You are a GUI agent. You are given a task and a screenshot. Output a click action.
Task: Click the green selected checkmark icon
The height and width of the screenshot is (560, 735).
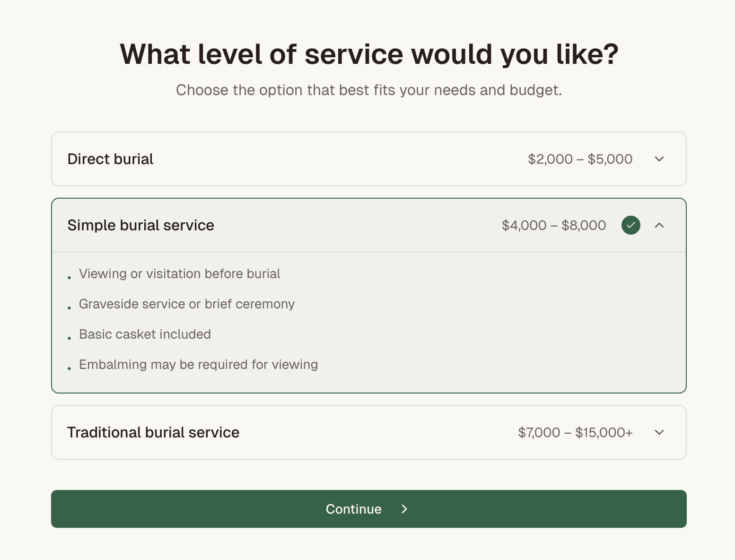coord(631,225)
